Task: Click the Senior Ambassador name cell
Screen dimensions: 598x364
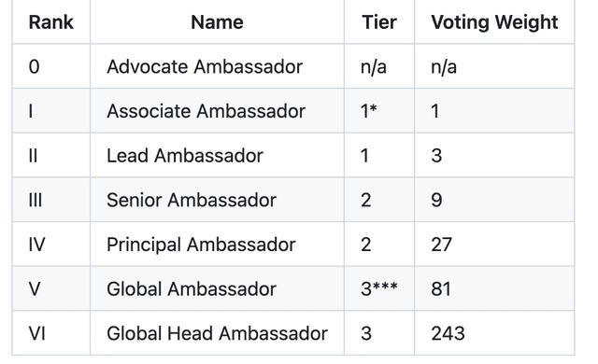Action: [x=217, y=200]
